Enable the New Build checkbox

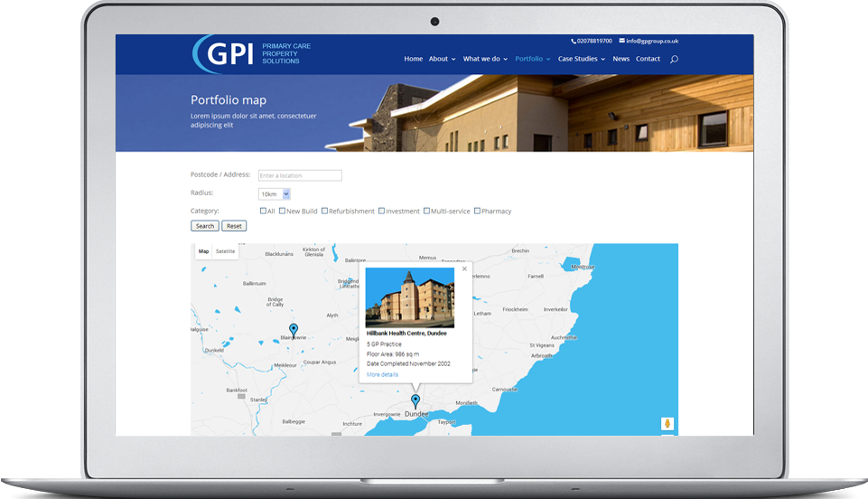click(x=283, y=211)
